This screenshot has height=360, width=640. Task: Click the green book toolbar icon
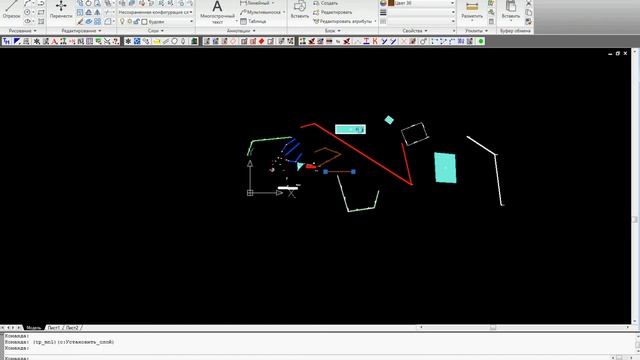click(x=195, y=41)
